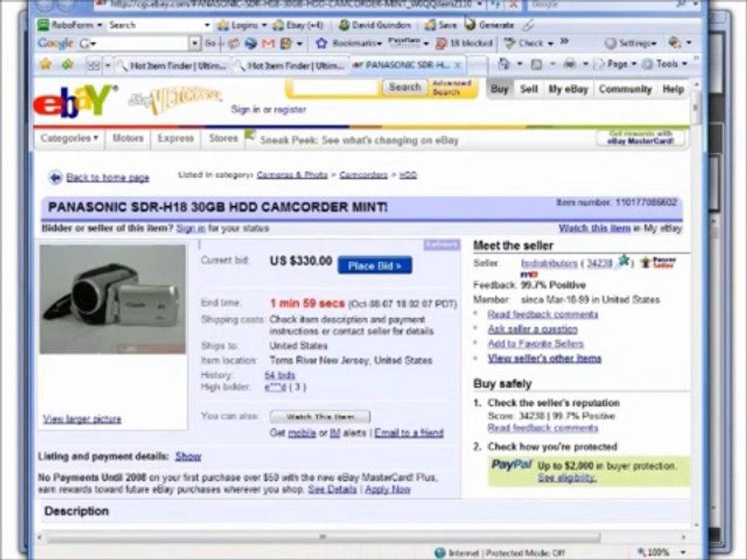Click the RSS feeds icon in command bar
The image size is (747, 560).
pos(536,65)
